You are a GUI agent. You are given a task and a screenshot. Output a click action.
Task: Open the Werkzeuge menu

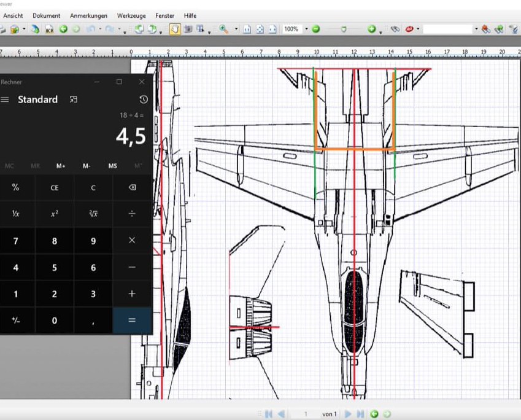pyautogui.click(x=131, y=15)
